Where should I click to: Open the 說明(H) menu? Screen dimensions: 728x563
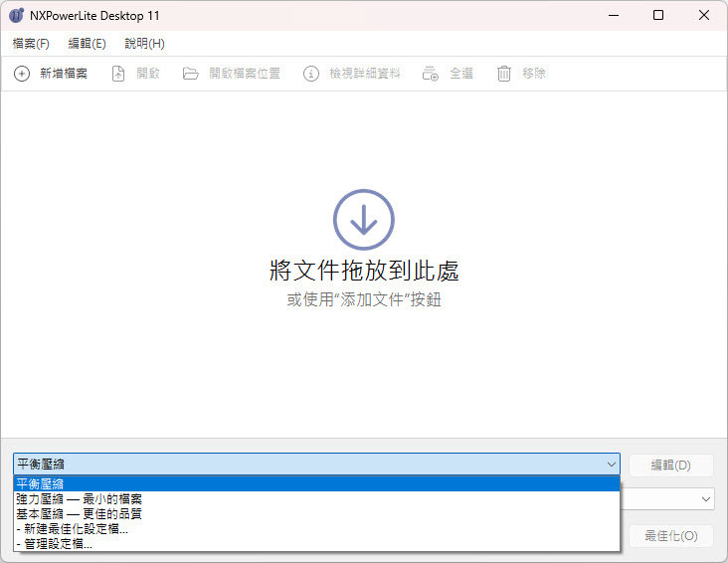pyautogui.click(x=144, y=44)
